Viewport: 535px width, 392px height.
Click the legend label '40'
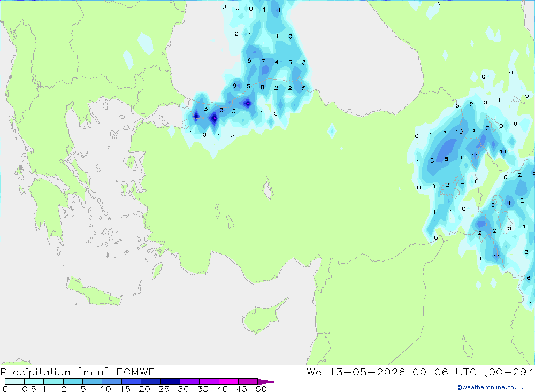tap(222, 389)
